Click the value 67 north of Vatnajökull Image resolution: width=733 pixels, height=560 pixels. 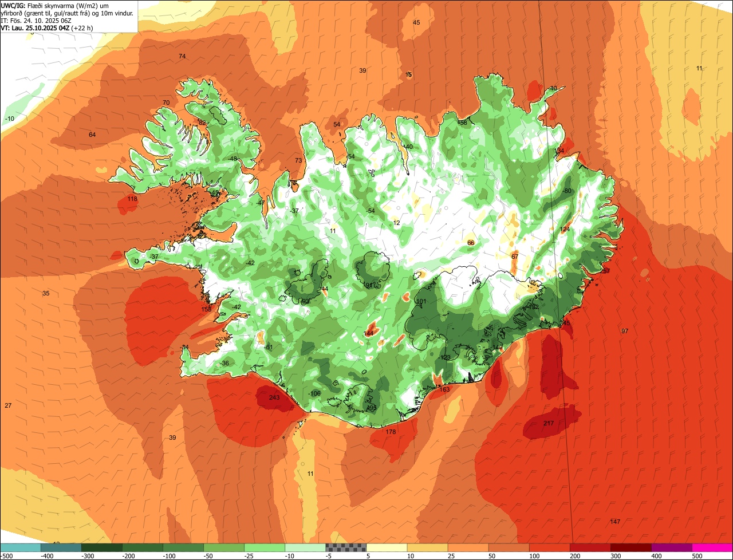pos(515,257)
